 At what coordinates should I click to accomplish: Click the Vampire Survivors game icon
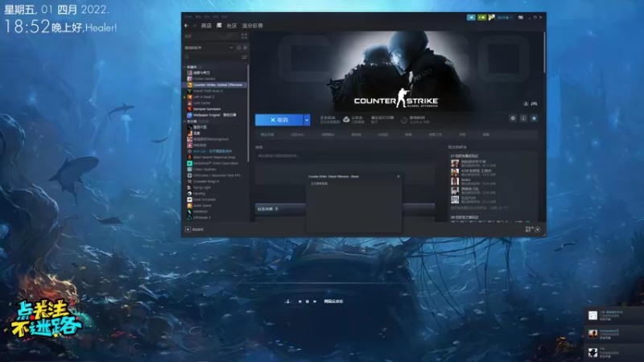(x=190, y=109)
